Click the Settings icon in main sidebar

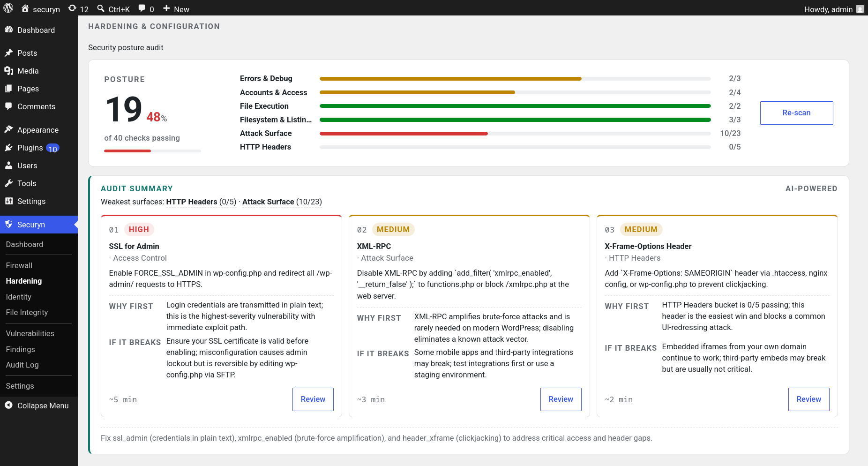coord(8,201)
